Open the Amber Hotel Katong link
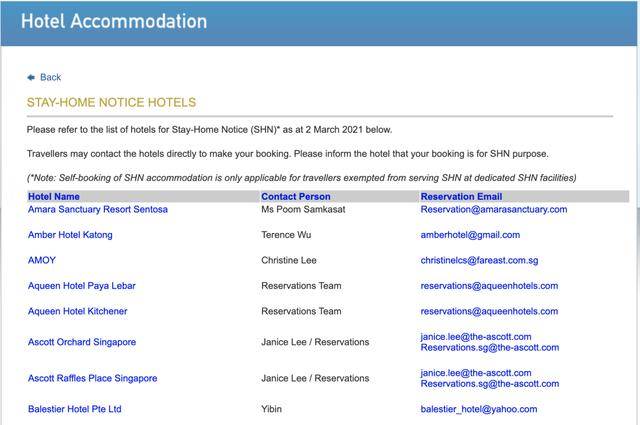Viewport: 640px width, 425px height. tap(70, 235)
